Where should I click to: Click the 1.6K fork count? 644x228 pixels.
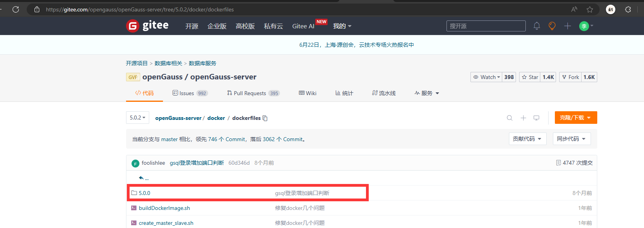[x=589, y=77]
